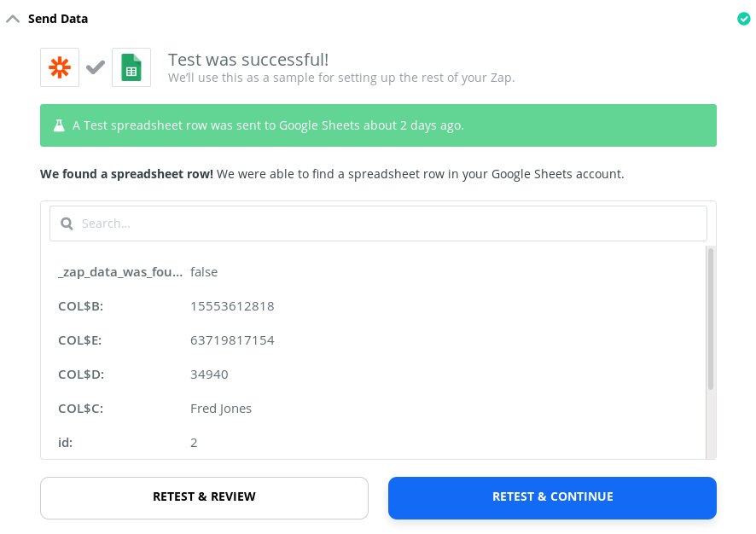Image resolution: width=756 pixels, height=534 pixels.
Task: Click the chevron beside Send Data
Action: click(12, 17)
